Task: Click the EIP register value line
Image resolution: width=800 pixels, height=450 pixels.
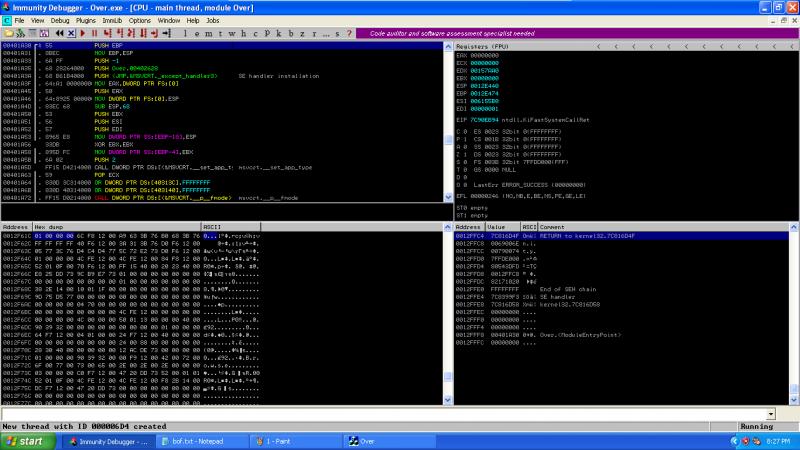Action: 522,120
